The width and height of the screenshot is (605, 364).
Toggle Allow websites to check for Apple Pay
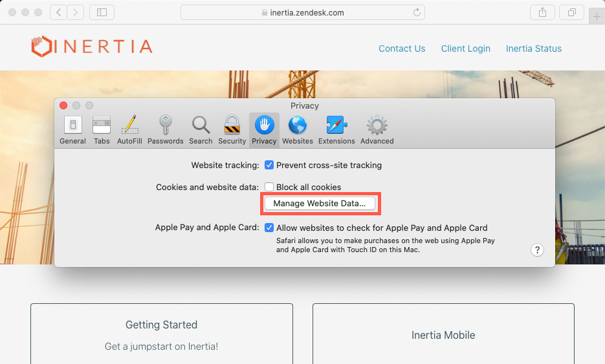[x=269, y=228]
